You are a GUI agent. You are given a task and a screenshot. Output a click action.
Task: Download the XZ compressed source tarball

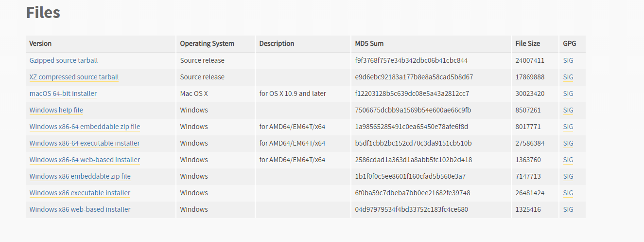pos(74,77)
